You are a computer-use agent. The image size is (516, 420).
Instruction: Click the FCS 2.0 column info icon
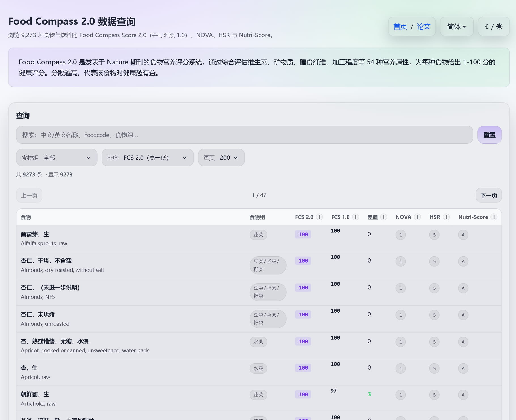(319, 217)
